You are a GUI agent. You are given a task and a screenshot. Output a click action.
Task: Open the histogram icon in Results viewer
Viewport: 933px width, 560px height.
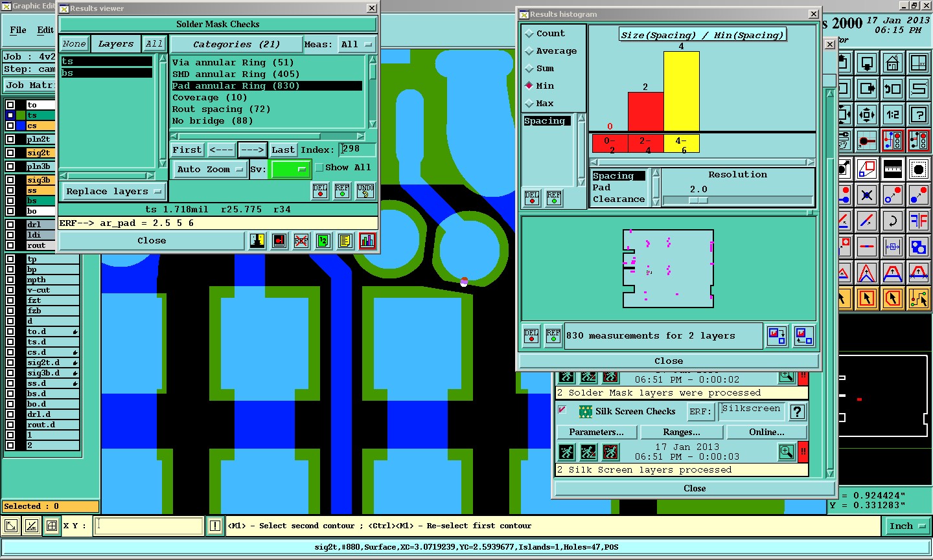click(x=367, y=241)
